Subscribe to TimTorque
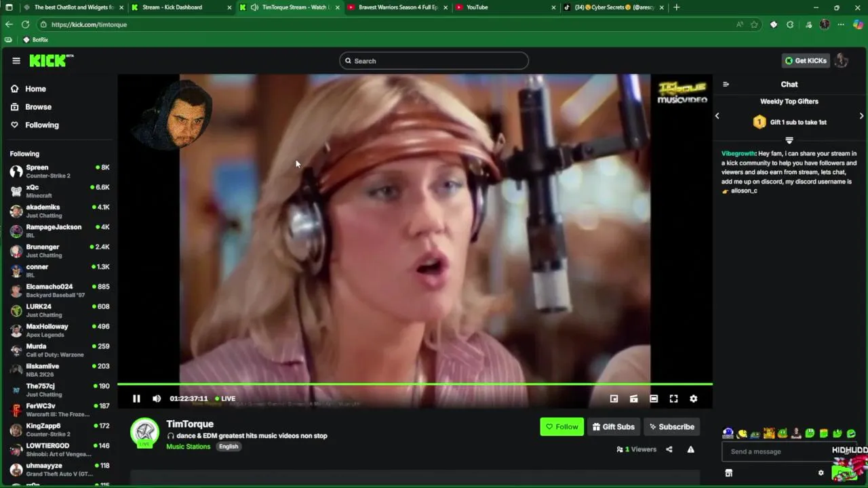The height and width of the screenshot is (488, 868). coord(671,426)
